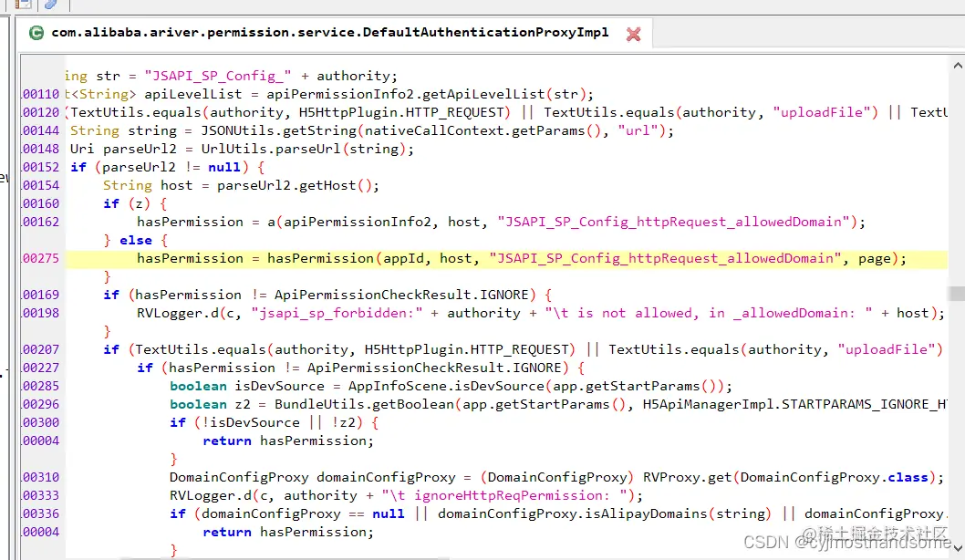The width and height of the screenshot is (965, 560).
Task: Click the "if (z) {" statement
Action: pyautogui.click(x=135, y=203)
